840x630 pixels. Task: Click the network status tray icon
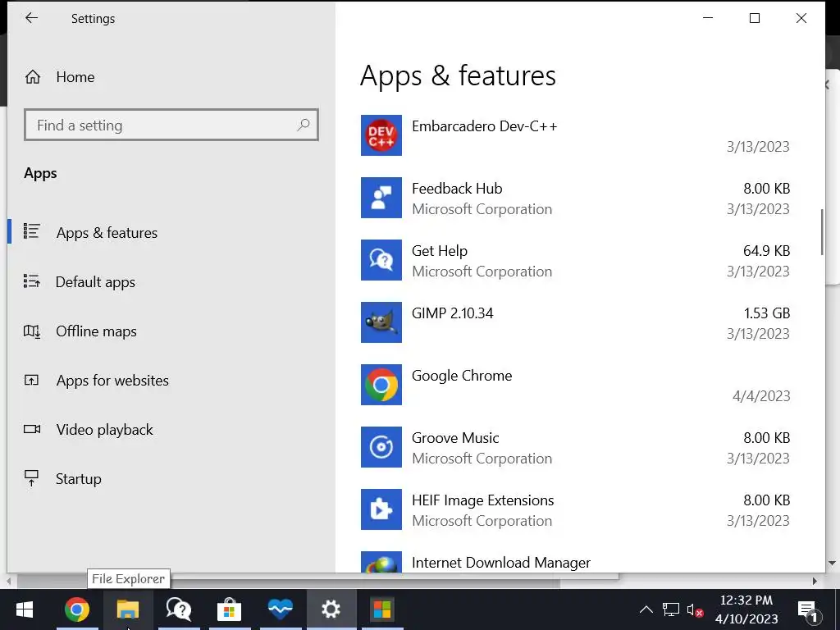[x=671, y=609]
